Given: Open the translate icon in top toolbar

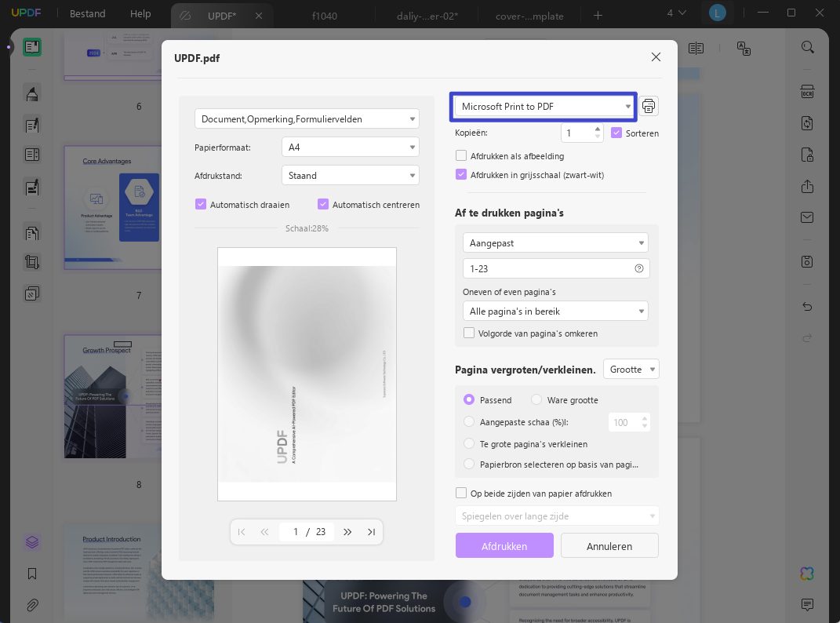Looking at the screenshot, I should [744, 49].
